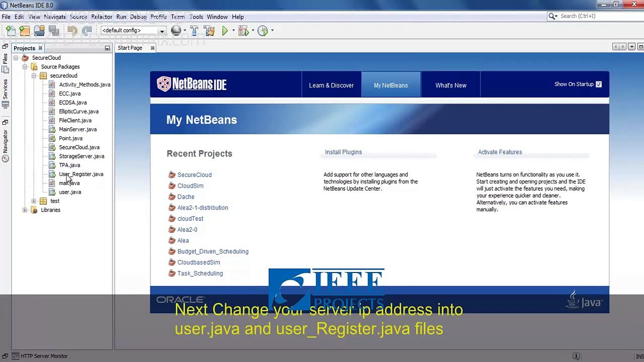Click the Open Project toolbar icon

click(x=39, y=31)
